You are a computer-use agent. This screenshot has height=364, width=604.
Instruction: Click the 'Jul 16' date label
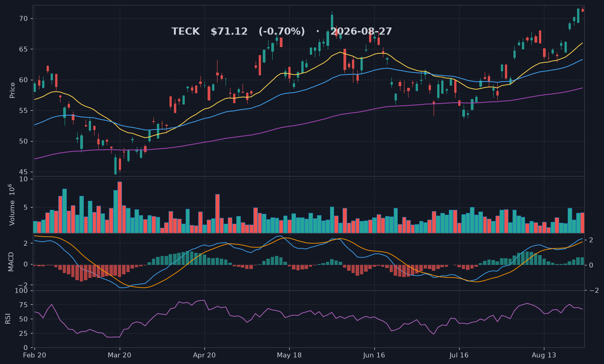pyautogui.click(x=459, y=355)
